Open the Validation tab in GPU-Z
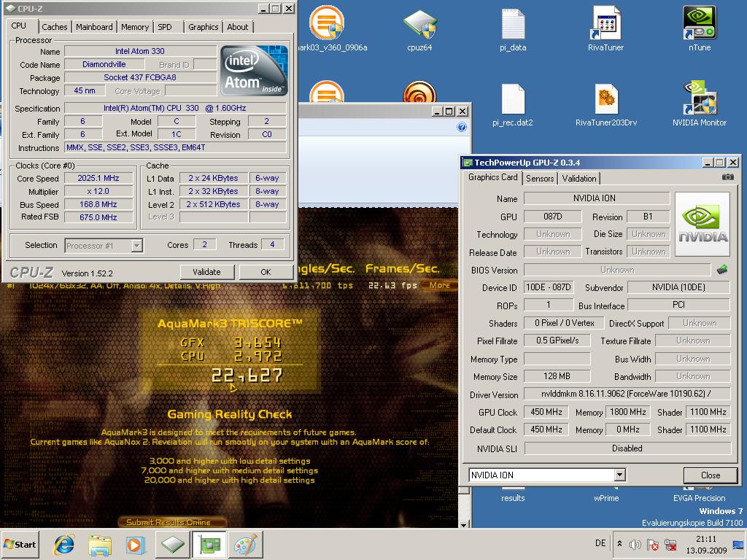Viewport: 747px width, 560px height. [578, 179]
